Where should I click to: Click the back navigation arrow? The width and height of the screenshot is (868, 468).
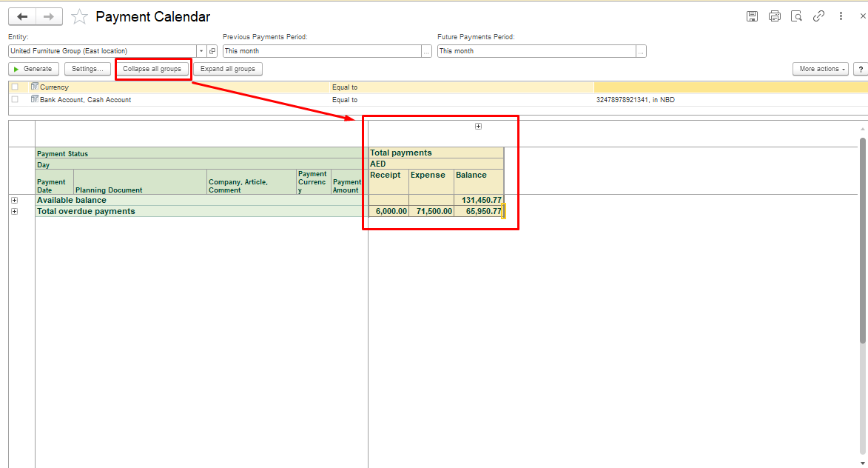point(22,16)
